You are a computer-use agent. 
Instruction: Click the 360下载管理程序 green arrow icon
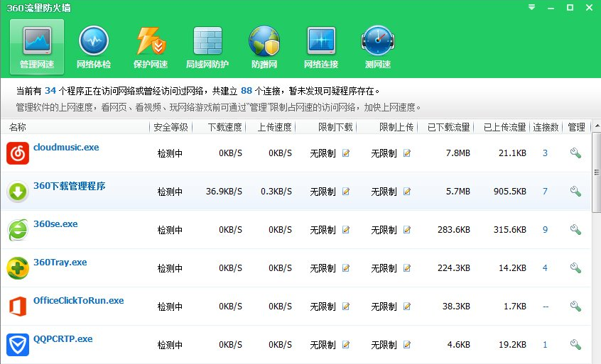(18, 192)
